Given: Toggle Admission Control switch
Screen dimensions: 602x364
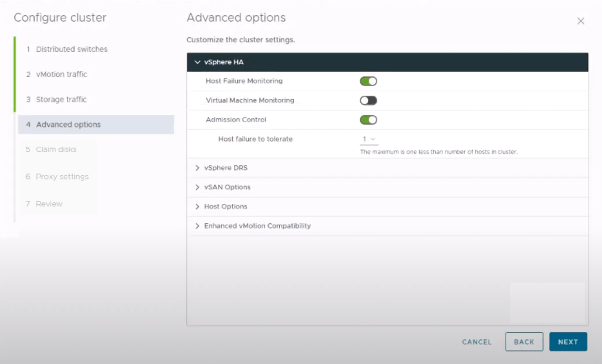Looking at the screenshot, I should 368,120.
